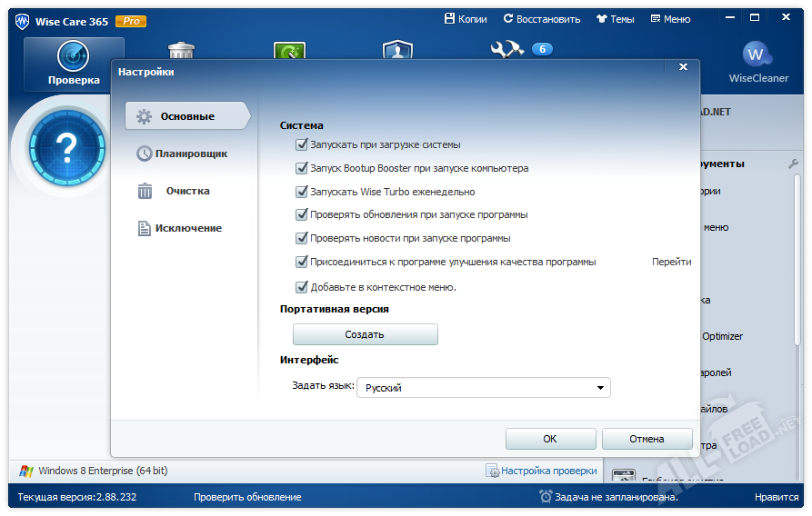
Task: Click the Проверка scan icon in toolbar
Action: pos(74,57)
